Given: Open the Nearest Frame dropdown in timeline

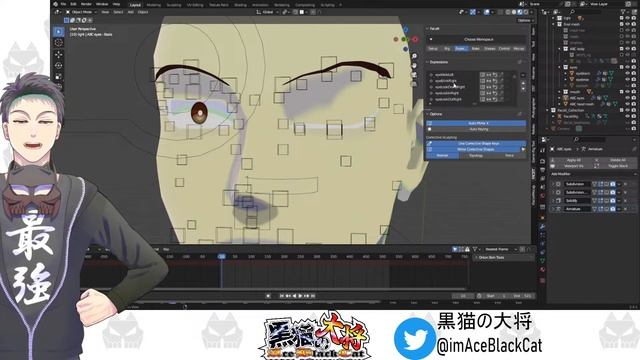Looking at the screenshot, I should pos(500,249).
